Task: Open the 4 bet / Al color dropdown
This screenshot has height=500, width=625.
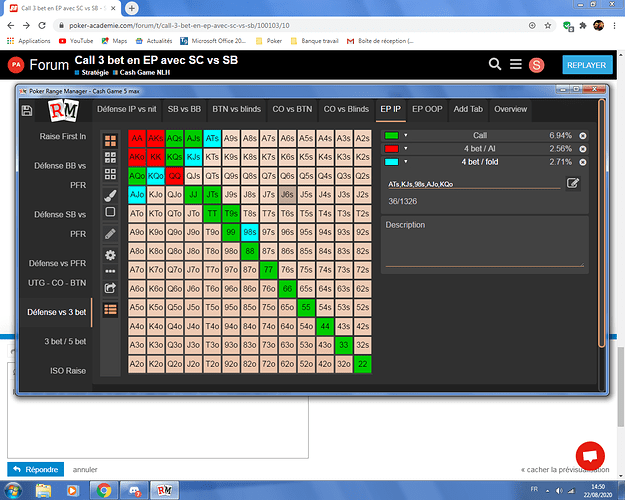Action: tap(406, 148)
